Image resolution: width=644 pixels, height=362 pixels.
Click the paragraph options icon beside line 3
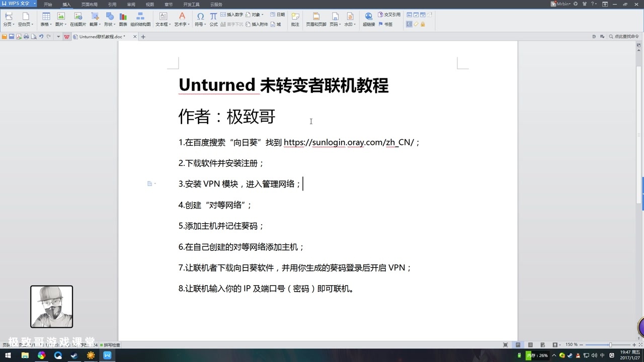click(151, 184)
